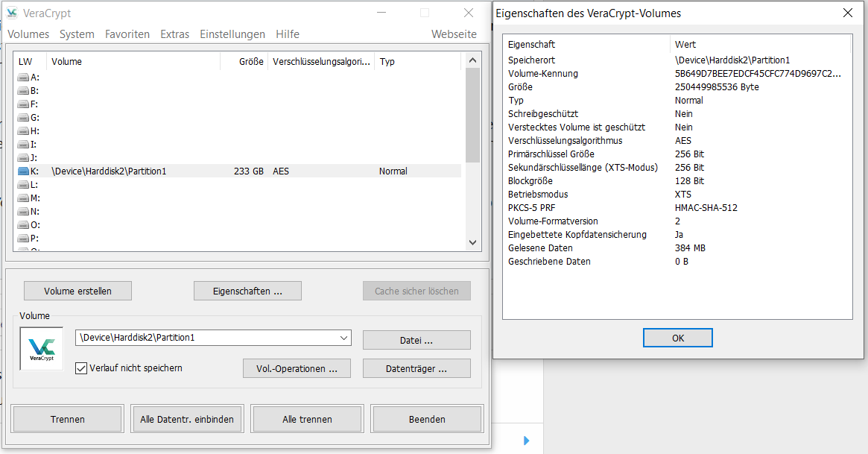Select drive slot F: icon

[23, 104]
